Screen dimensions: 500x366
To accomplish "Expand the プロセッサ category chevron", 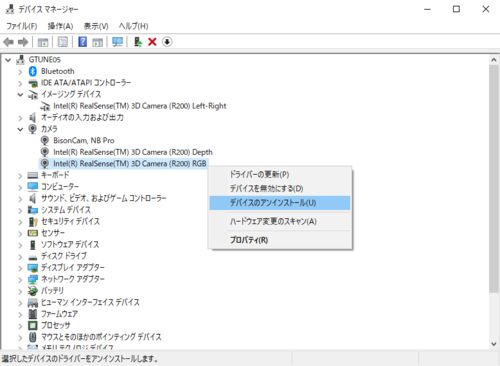I will click(20, 326).
